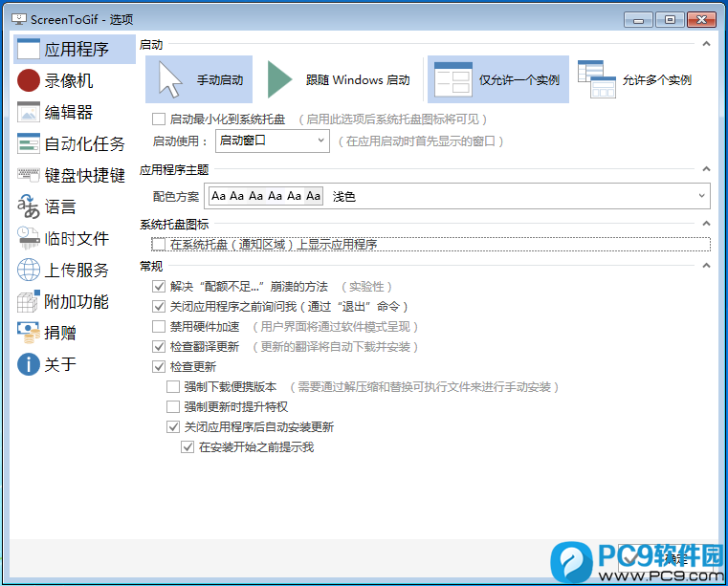
Task: Click the 上传服务 label in sidebar
Action: [x=77, y=270]
